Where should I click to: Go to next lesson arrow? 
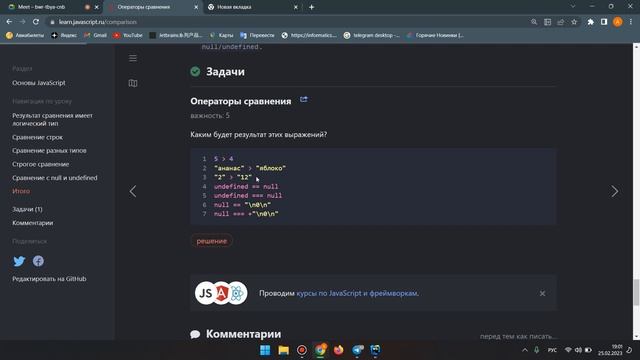[614, 191]
